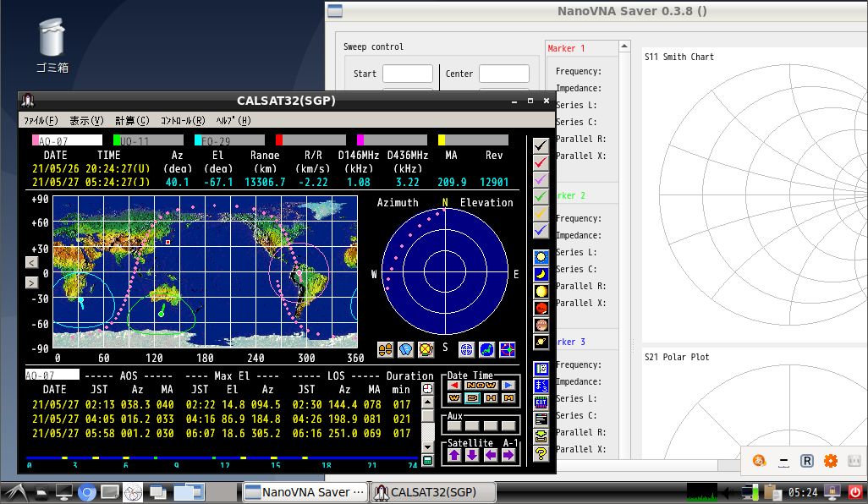Click the Start frequency input field

(407, 74)
